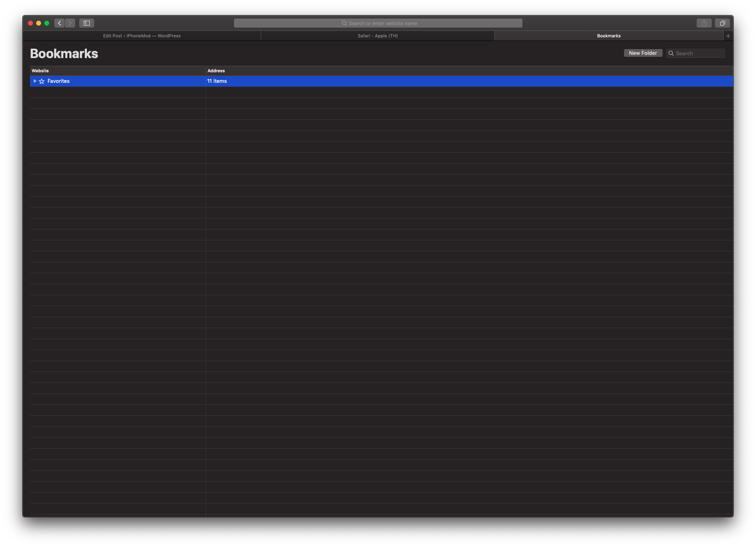Click the New Folder button

click(643, 53)
